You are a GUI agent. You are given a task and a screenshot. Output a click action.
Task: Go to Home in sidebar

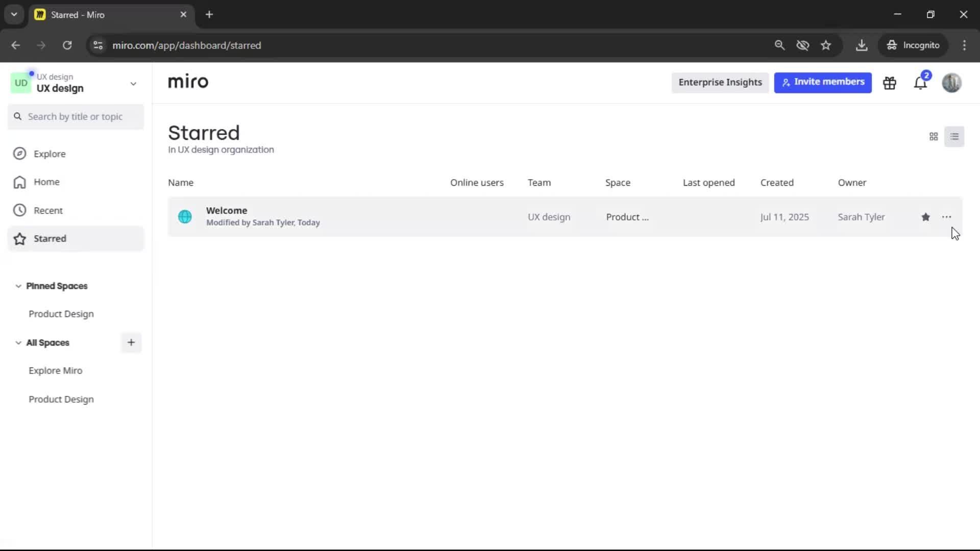coord(76,182)
